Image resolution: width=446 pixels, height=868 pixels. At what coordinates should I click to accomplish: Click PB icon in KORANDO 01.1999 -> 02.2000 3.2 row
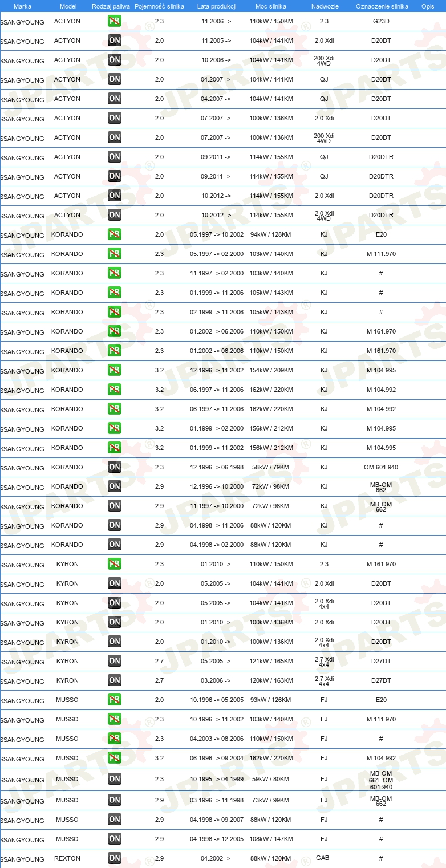click(x=115, y=428)
